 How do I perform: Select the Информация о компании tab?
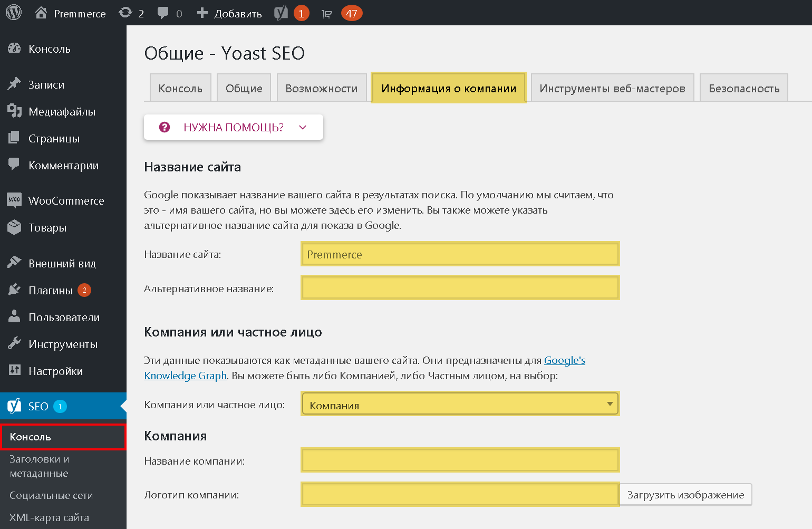point(449,88)
